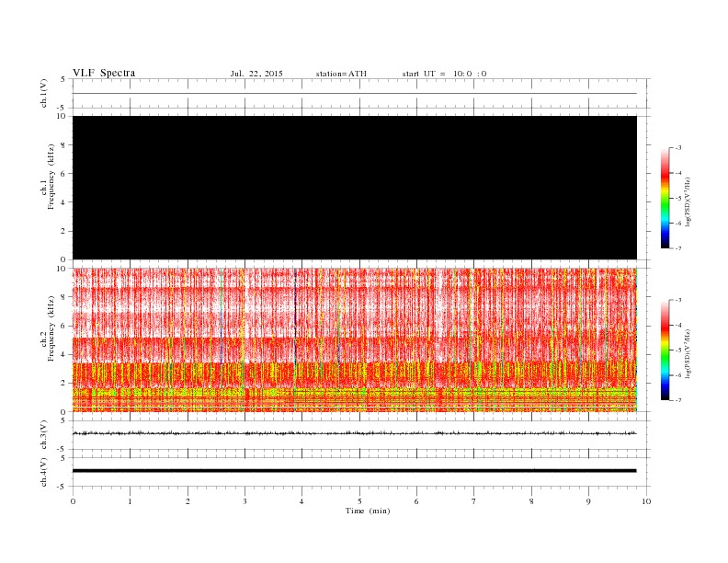728x563 pixels.
Task: Click the ch.1 colorbar log(PSD)(V²/Hz) label
Action: (688, 201)
